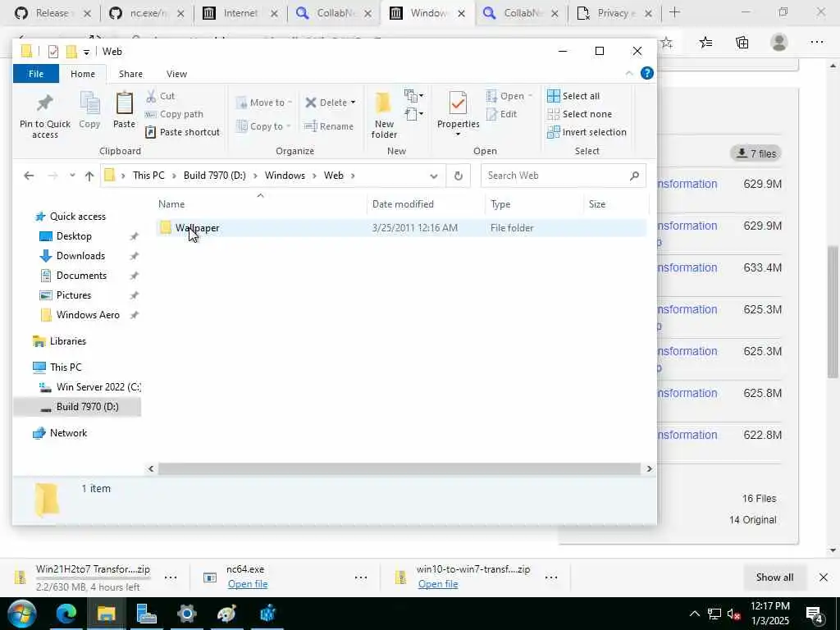The width and height of the screenshot is (840, 630).
Task: Open the Quick Access Toolbar customize arrow
Action: point(86,52)
